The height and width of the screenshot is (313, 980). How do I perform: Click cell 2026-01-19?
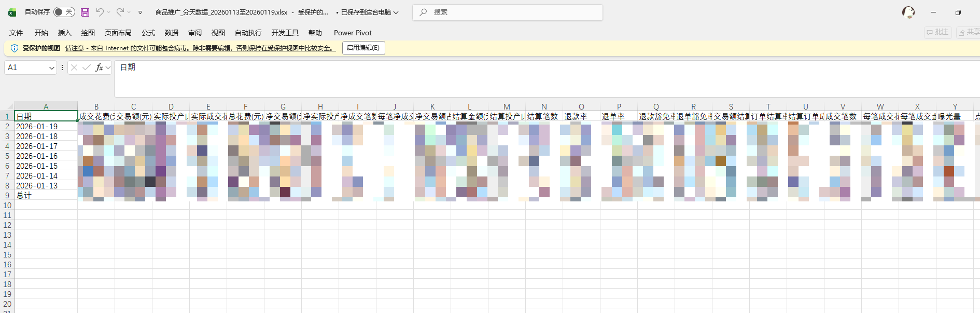46,126
